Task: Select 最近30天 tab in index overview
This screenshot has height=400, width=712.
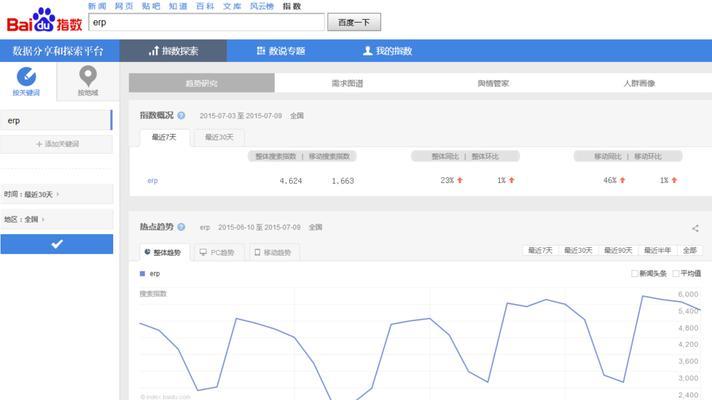Action: click(x=219, y=137)
